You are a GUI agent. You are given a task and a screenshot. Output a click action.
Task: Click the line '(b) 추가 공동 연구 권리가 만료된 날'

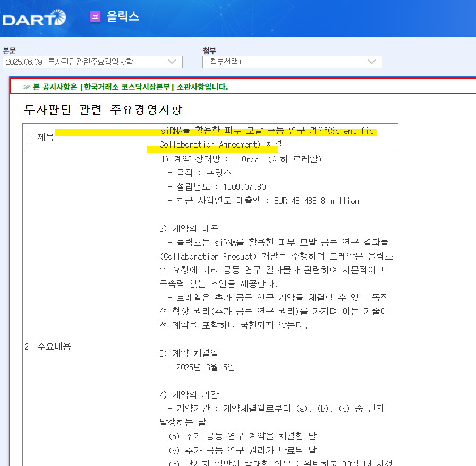[x=243, y=450]
